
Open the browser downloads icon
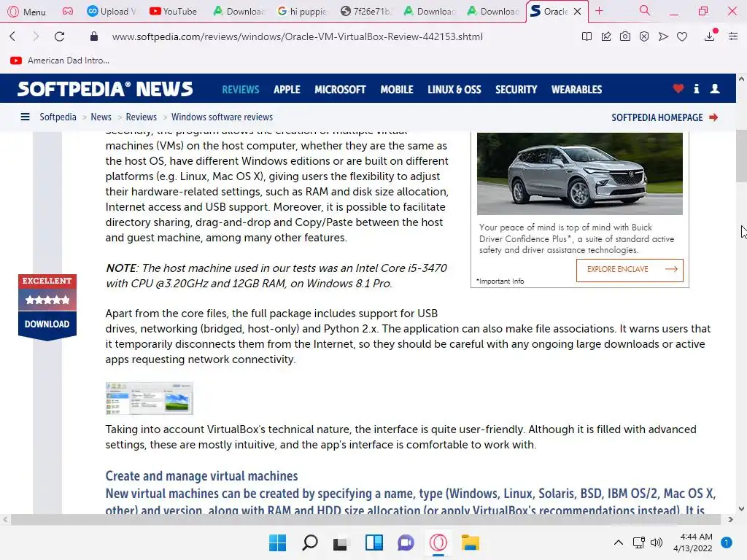(x=710, y=36)
